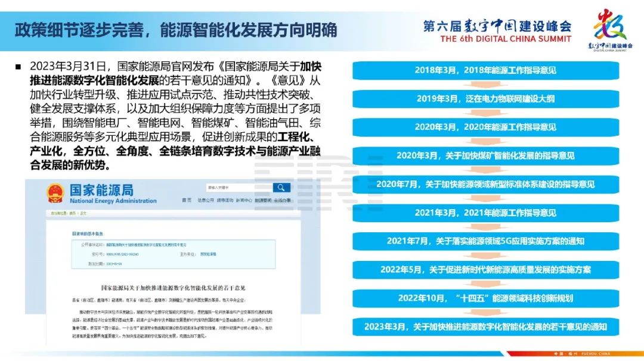
Task: Focus the keyword search field on the website
Action: 239,188
